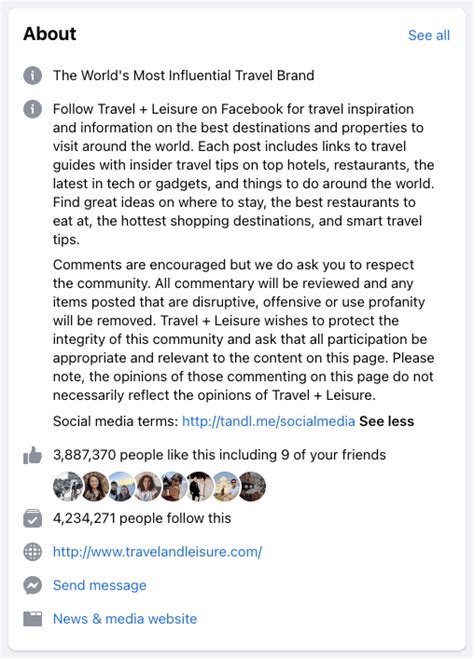
Task: Click the folder category icon
Action: [32, 619]
